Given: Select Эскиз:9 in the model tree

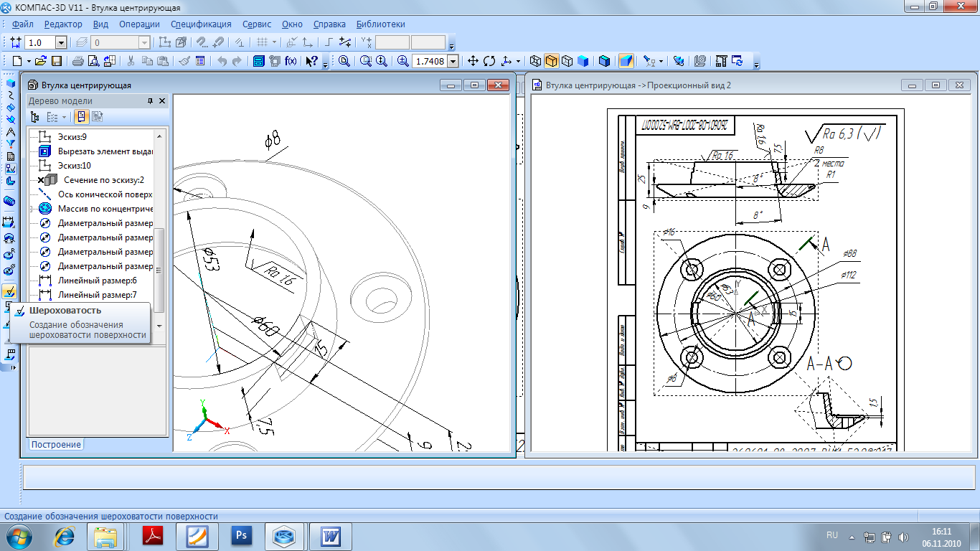Looking at the screenshot, I should pyautogui.click(x=72, y=136).
